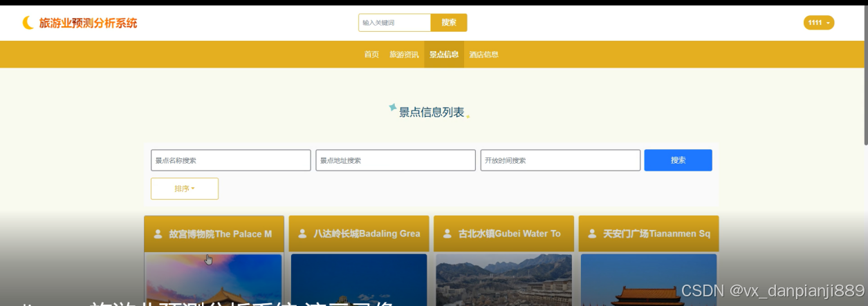Click the 八达岭长城 card blue thumbnail

pyautogui.click(x=359, y=280)
